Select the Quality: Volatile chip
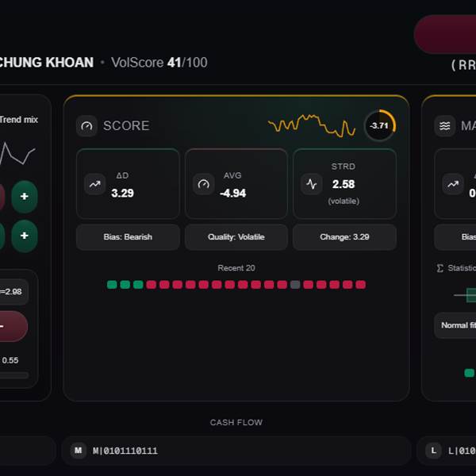The width and height of the screenshot is (476, 476). [x=236, y=236]
